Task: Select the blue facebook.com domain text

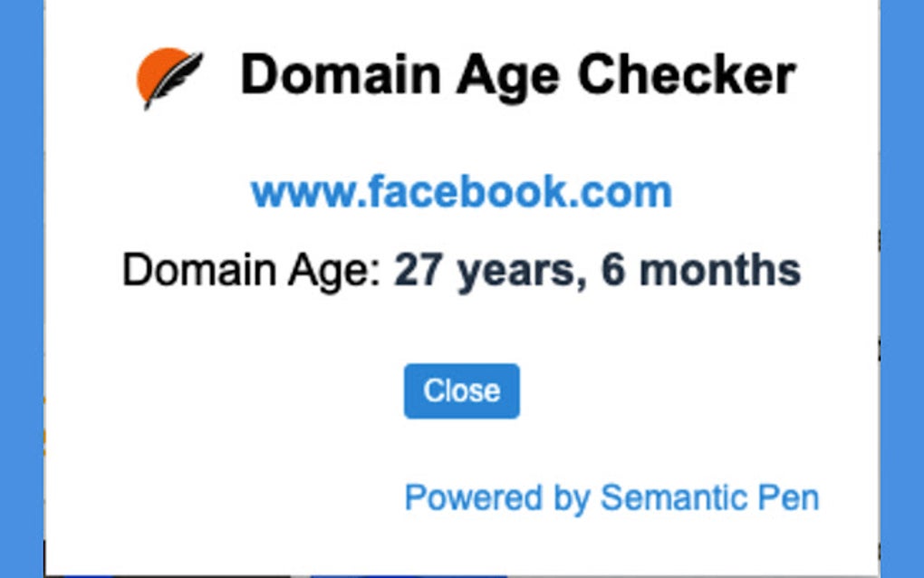Action: pyautogui.click(x=462, y=190)
